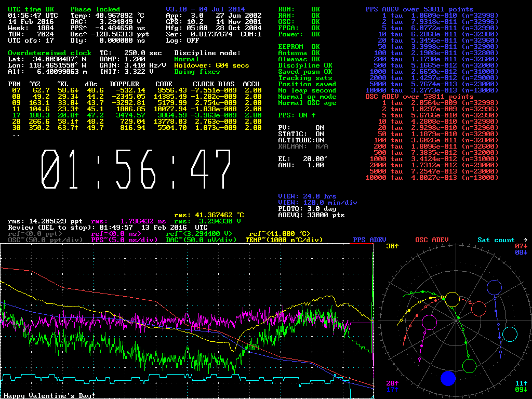Click the Overdetermined clock heading

point(49,53)
